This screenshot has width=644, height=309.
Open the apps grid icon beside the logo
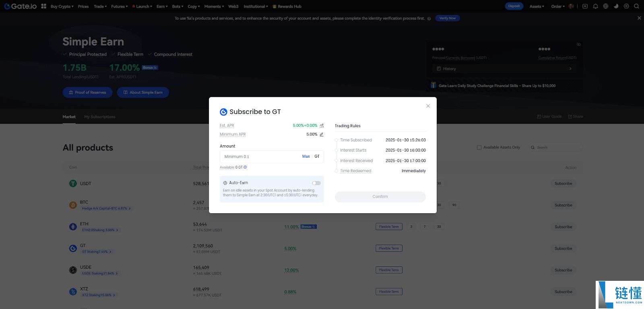[x=43, y=6]
